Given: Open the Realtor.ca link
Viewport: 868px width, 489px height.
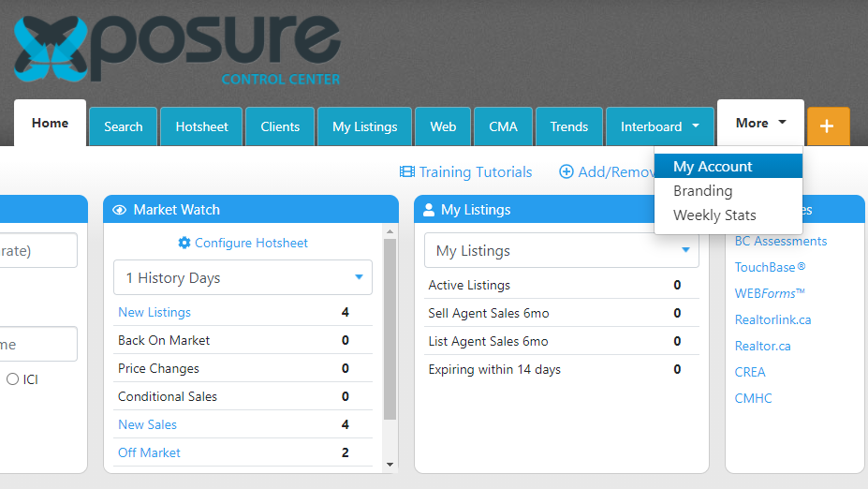Looking at the screenshot, I should pyautogui.click(x=762, y=346).
